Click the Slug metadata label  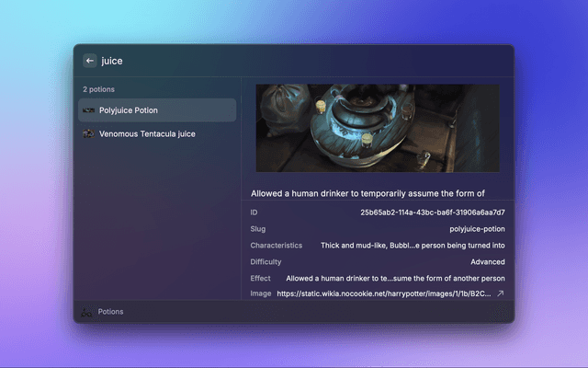point(257,229)
